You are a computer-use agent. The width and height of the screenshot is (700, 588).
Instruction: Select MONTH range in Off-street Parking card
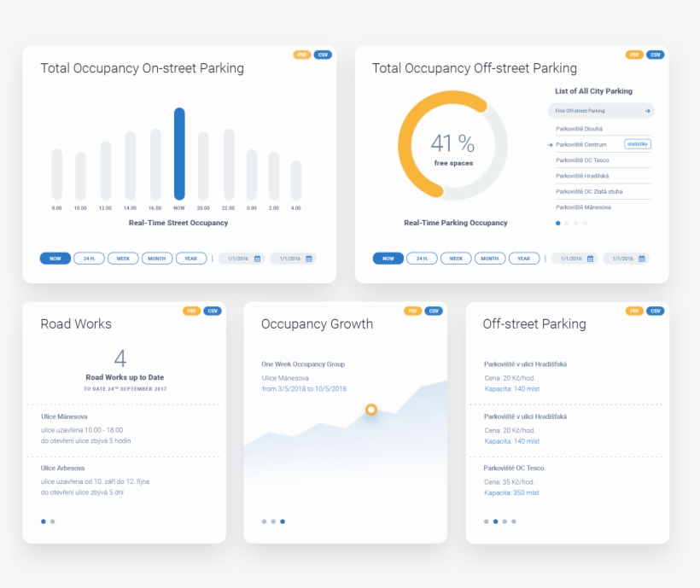point(489,259)
